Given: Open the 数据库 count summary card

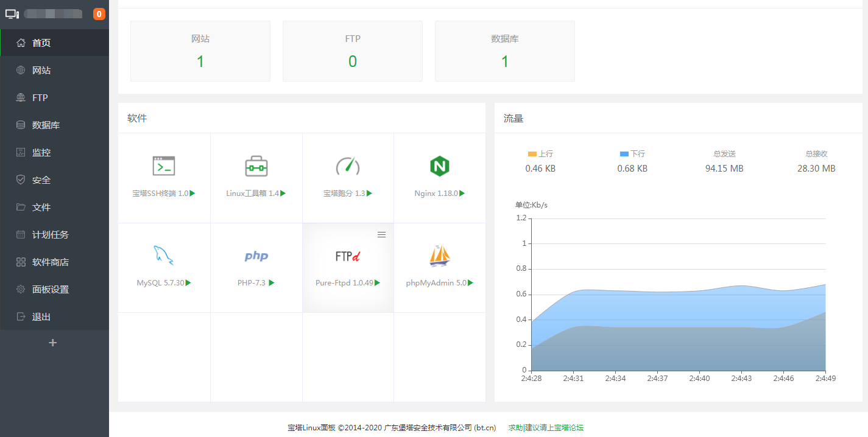Looking at the screenshot, I should (504, 51).
